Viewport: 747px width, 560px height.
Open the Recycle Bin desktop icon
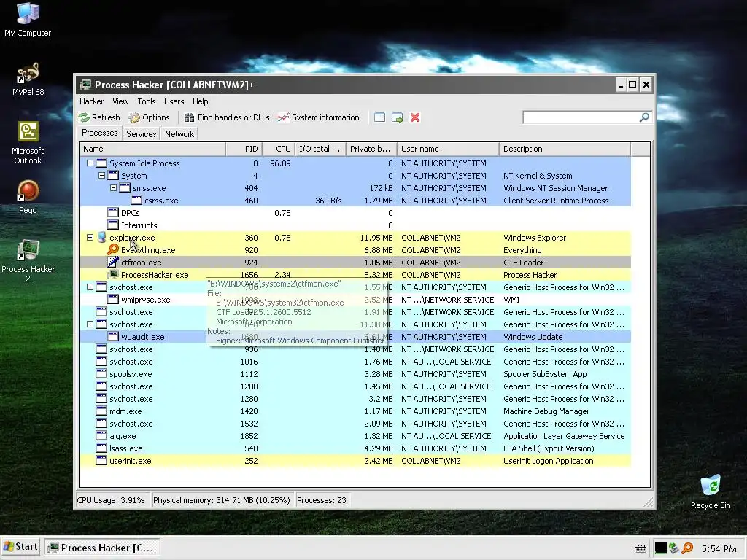(711, 492)
